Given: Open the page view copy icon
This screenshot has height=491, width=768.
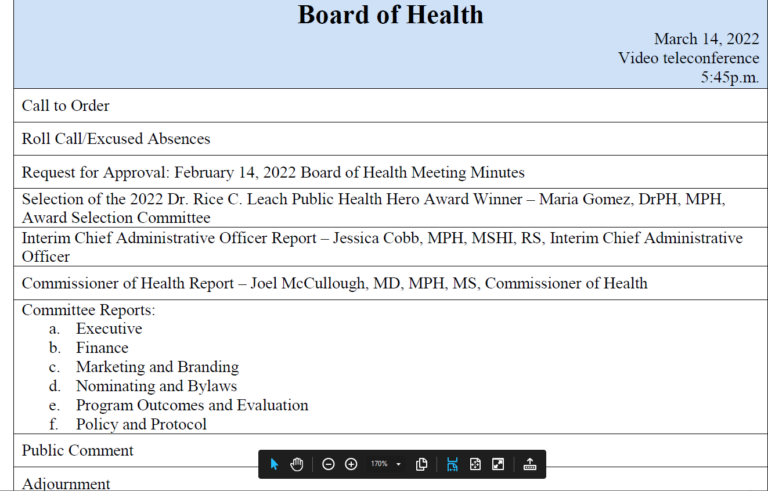Looking at the screenshot, I should (x=421, y=464).
